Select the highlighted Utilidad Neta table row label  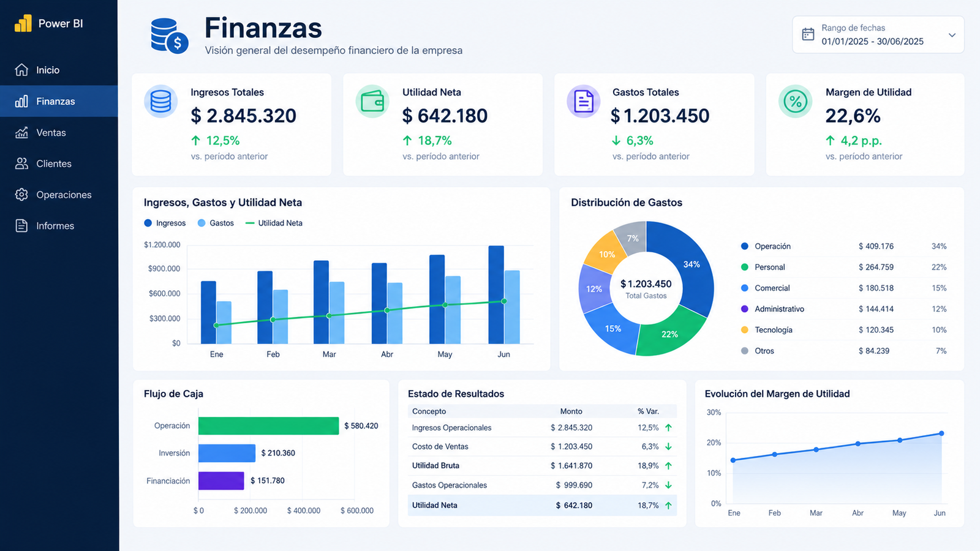tap(435, 505)
